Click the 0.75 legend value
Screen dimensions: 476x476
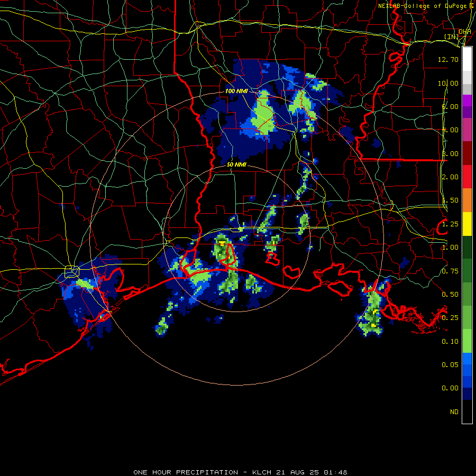(450, 271)
